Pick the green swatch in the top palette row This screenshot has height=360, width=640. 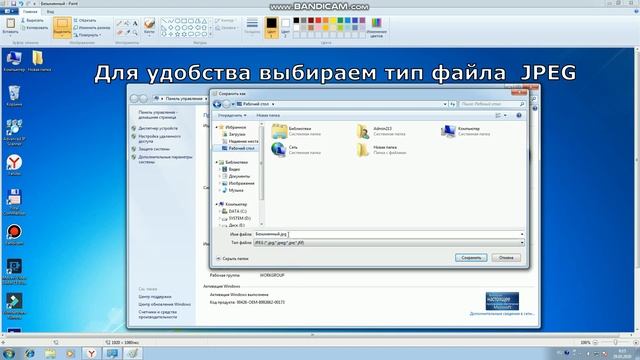click(340, 20)
